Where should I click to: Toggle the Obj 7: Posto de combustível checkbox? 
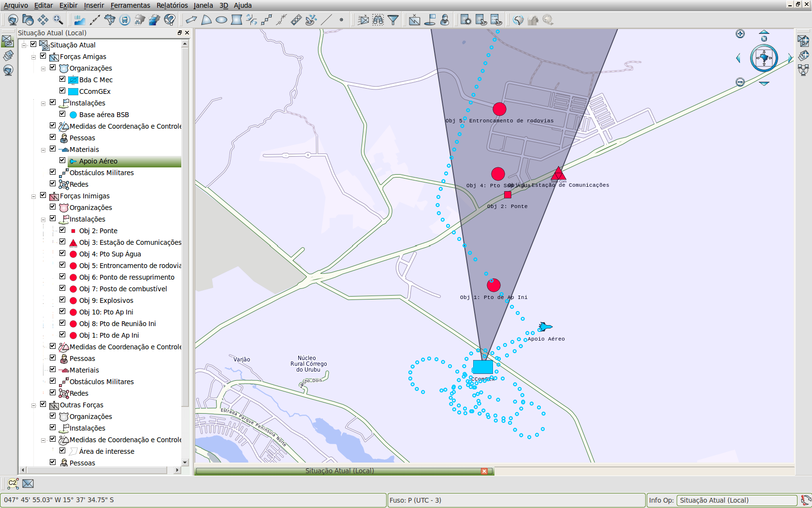coord(62,288)
